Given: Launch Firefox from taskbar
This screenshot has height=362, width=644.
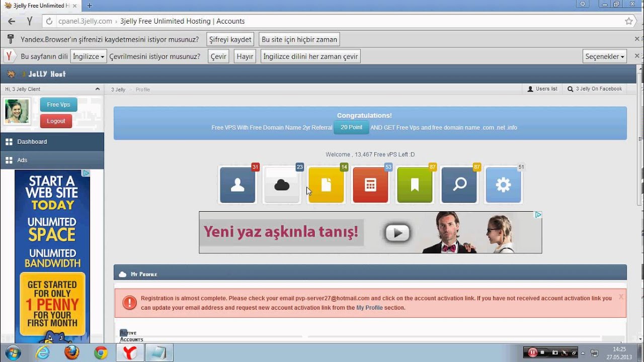Looking at the screenshot, I should [72, 353].
